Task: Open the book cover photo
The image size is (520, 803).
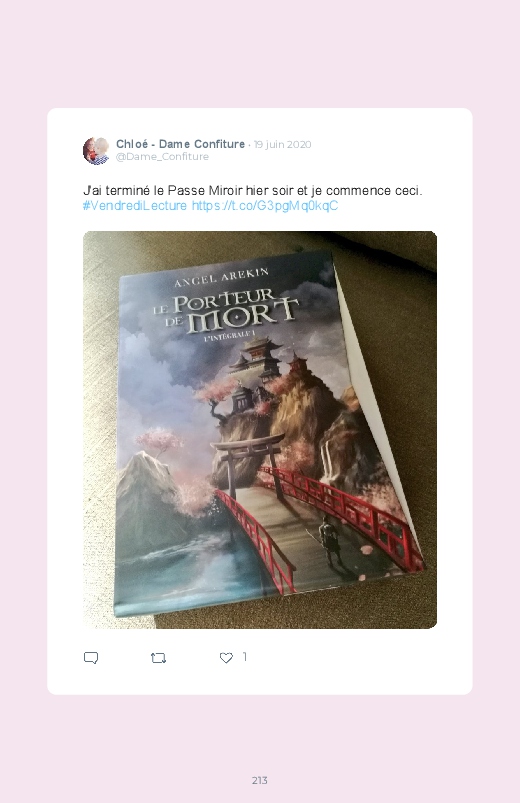Action: tap(260, 430)
